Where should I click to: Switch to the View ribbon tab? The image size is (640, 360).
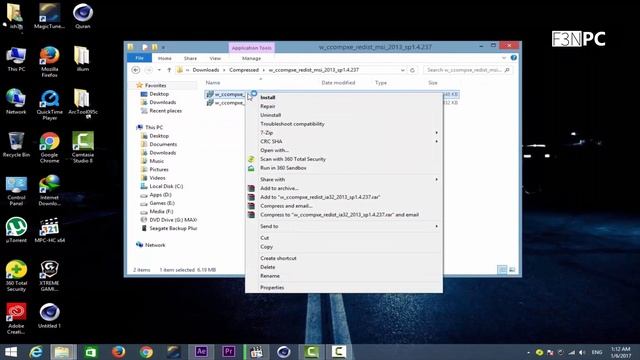coord(215,58)
